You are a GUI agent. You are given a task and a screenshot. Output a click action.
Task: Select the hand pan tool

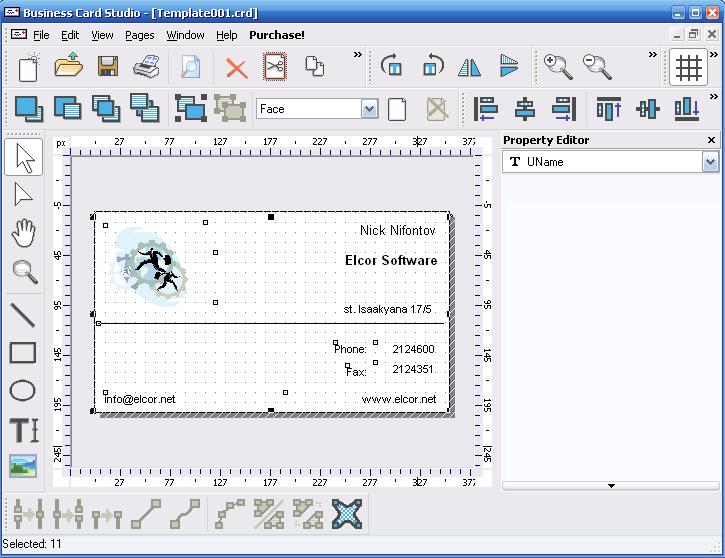click(x=23, y=233)
